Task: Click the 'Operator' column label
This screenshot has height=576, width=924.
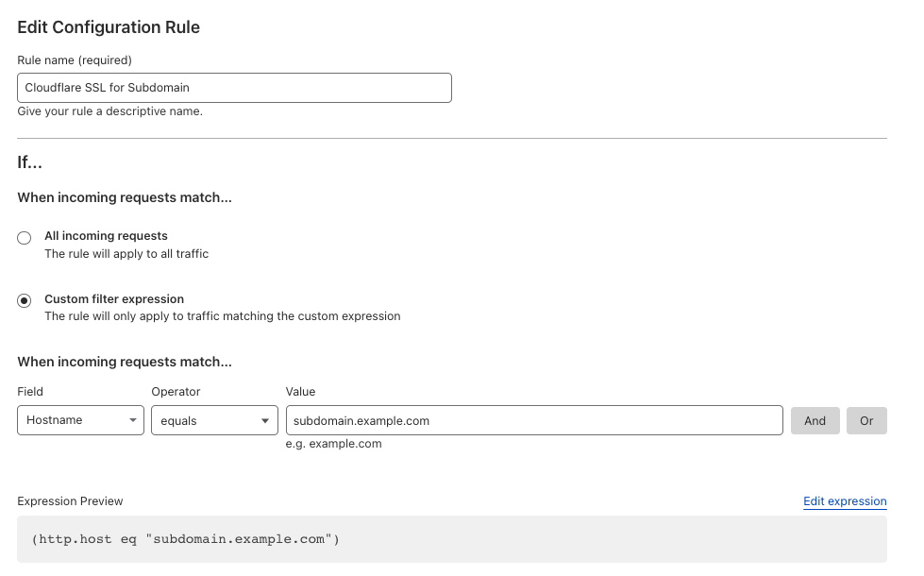Action: [x=176, y=391]
